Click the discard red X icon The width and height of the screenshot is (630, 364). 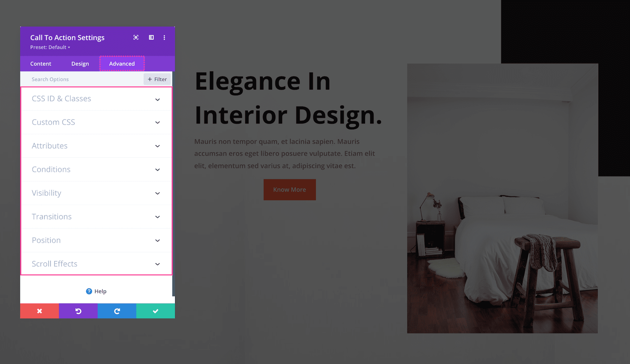(x=39, y=311)
